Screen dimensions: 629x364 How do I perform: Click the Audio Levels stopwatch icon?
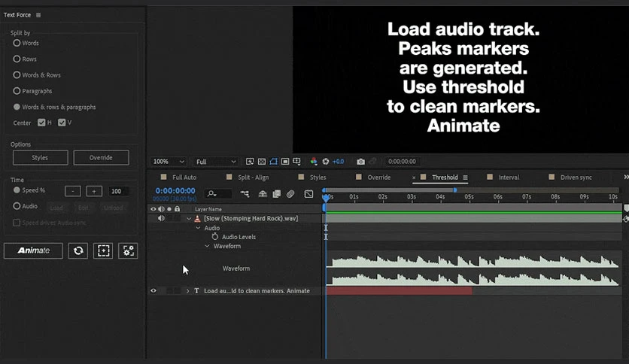tap(215, 236)
